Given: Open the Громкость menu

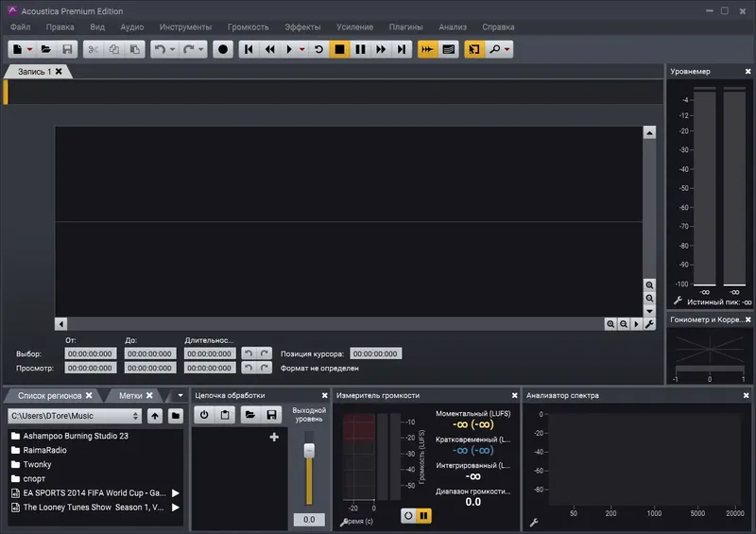Looking at the screenshot, I should 249,27.
